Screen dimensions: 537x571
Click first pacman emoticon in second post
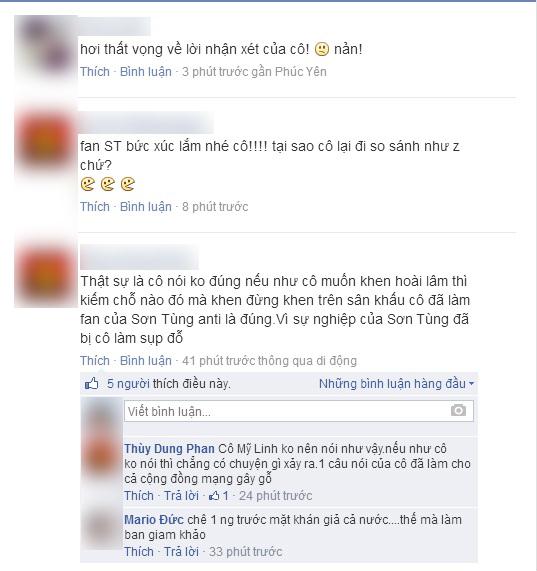tap(87, 184)
